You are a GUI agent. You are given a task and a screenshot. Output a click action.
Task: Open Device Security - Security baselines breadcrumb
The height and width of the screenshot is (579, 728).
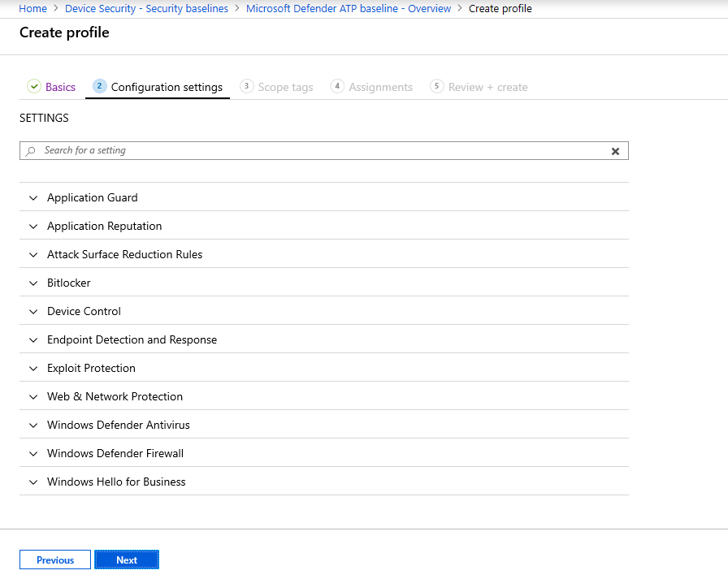[x=146, y=8]
